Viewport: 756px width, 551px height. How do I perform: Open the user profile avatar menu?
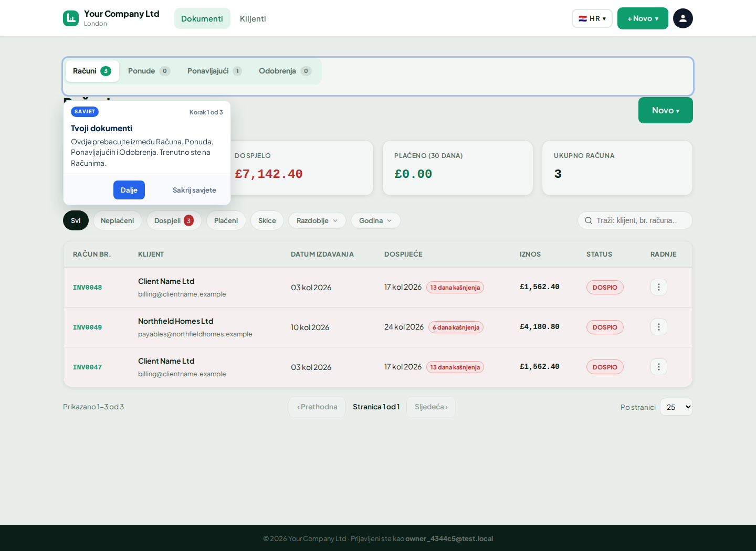point(682,18)
